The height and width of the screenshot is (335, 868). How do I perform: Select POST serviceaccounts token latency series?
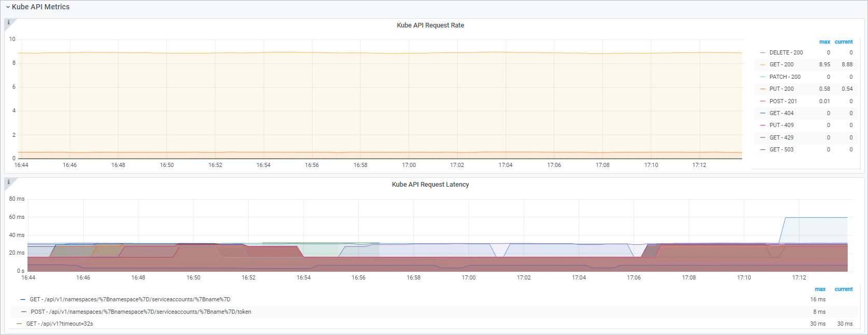pos(141,312)
